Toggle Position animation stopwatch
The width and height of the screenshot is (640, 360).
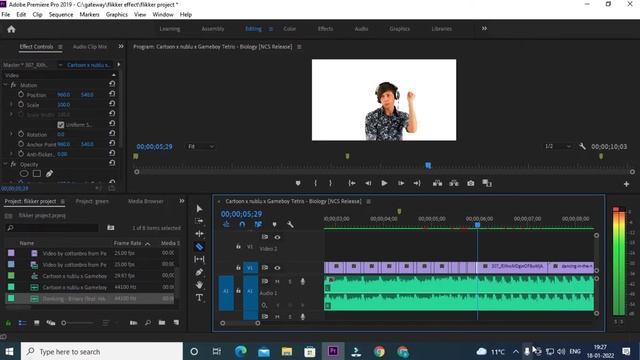coord(21,94)
